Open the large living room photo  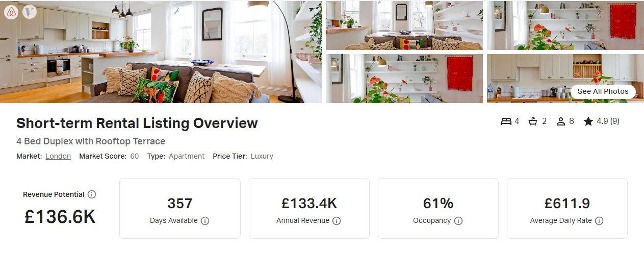(x=161, y=52)
